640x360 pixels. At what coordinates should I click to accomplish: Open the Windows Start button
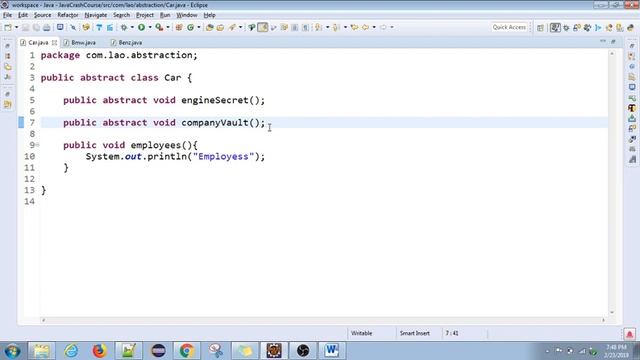pyautogui.click(x=12, y=351)
